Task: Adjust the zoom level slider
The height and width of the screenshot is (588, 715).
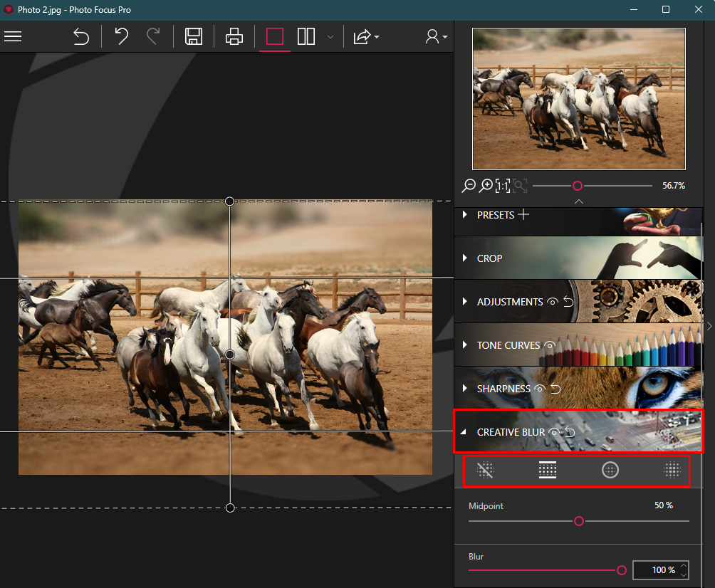Action: click(x=578, y=186)
